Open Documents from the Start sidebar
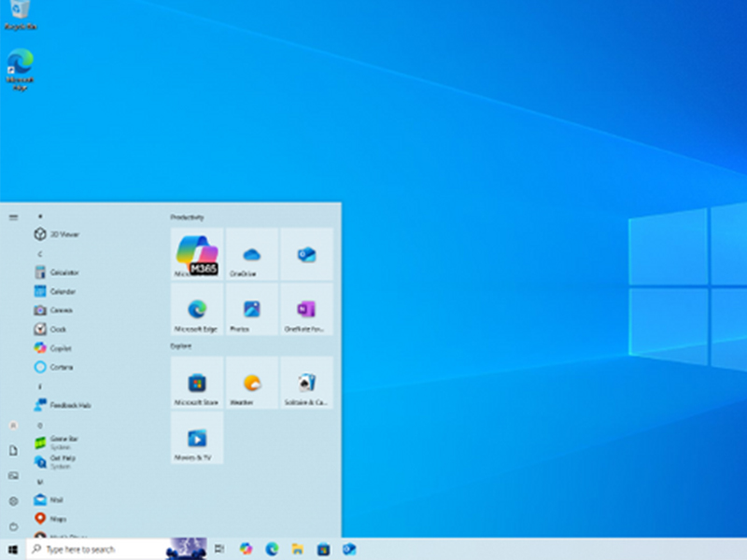 click(x=13, y=451)
